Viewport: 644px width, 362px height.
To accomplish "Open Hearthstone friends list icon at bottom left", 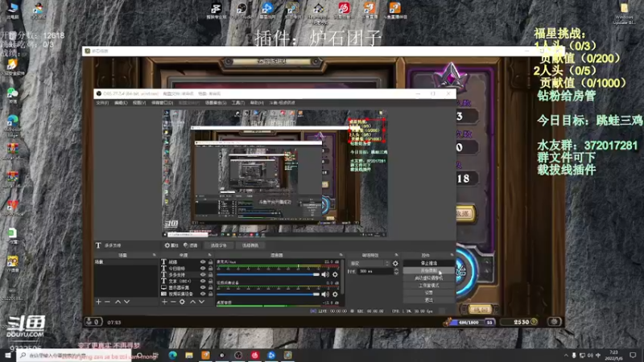I will point(93,322).
